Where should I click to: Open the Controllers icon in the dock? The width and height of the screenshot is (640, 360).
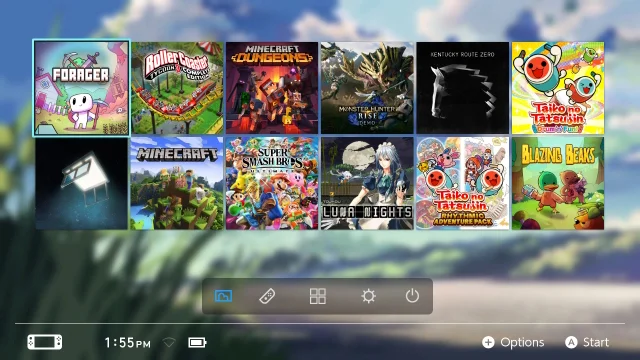point(267,296)
